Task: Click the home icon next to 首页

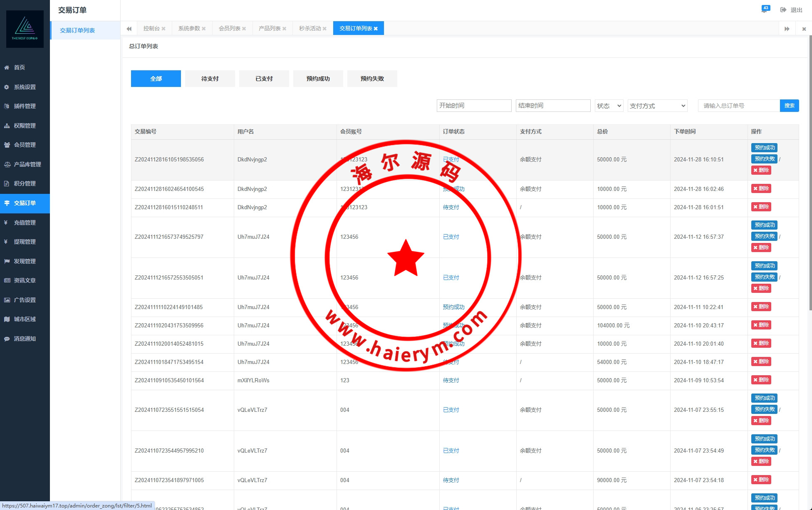Action: tap(7, 67)
